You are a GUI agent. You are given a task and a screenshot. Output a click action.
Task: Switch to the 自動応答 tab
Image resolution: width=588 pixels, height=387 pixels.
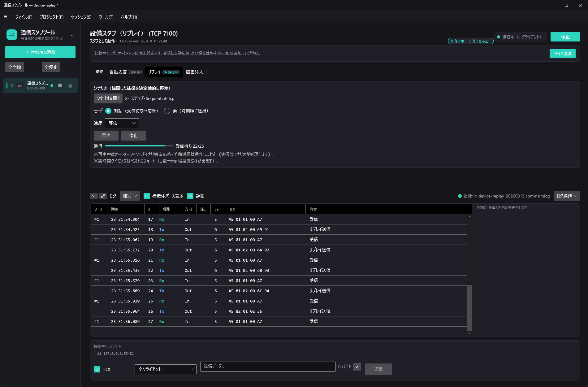(125, 72)
